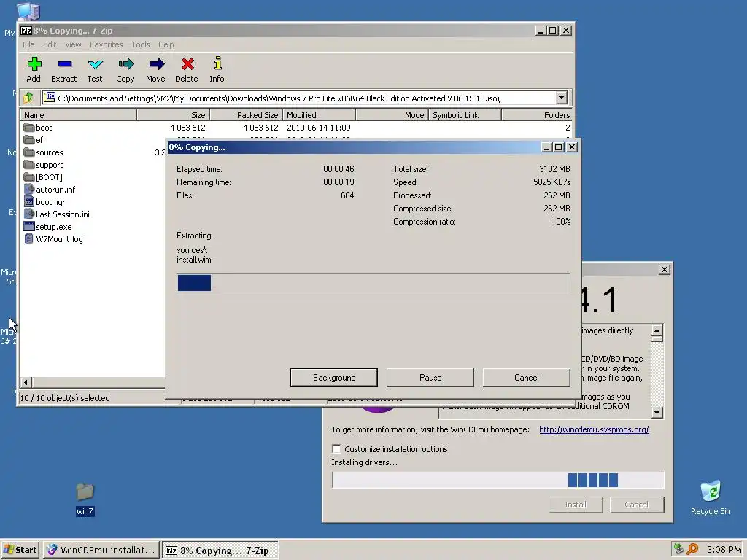This screenshot has height=560, width=747.
Task: Open the Edit menu
Action: [50, 44]
